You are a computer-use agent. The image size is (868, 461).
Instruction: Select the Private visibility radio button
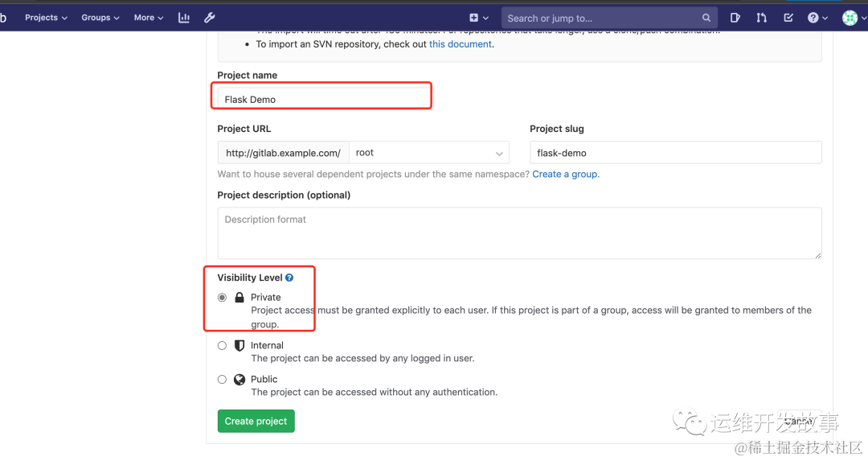(222, 298)
